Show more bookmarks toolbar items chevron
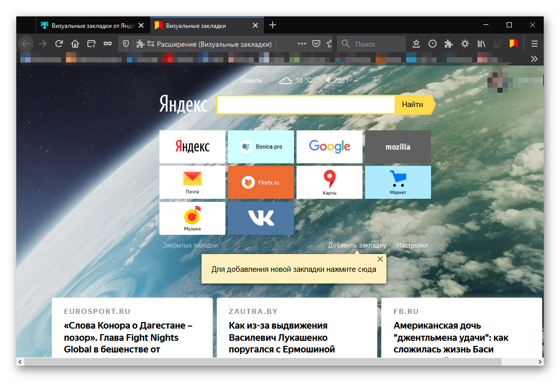This screenshot has height=392, width=560. tap(534, 59)
